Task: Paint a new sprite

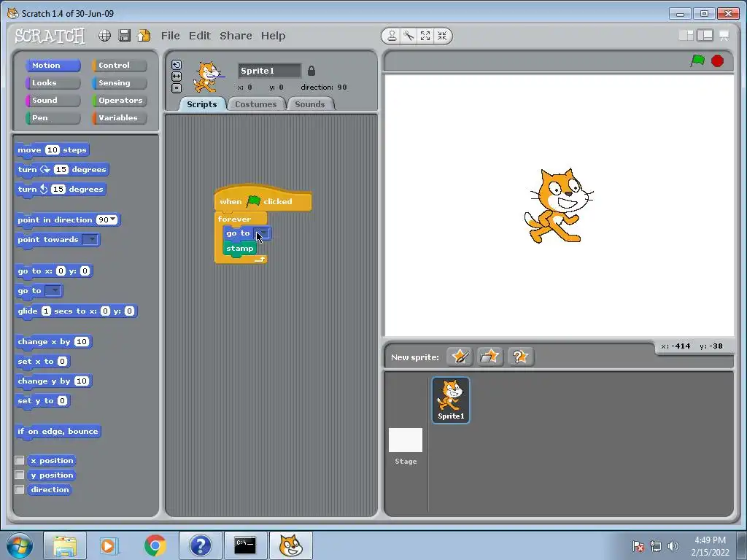Action: coord(460,357)
